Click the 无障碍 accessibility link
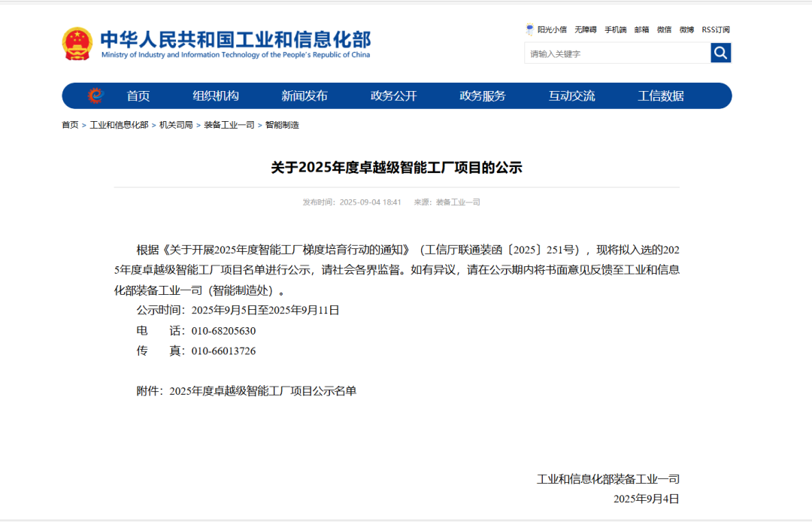Image resolution: width=812 pixels, height=522 pixels. [x=585, y=30]
